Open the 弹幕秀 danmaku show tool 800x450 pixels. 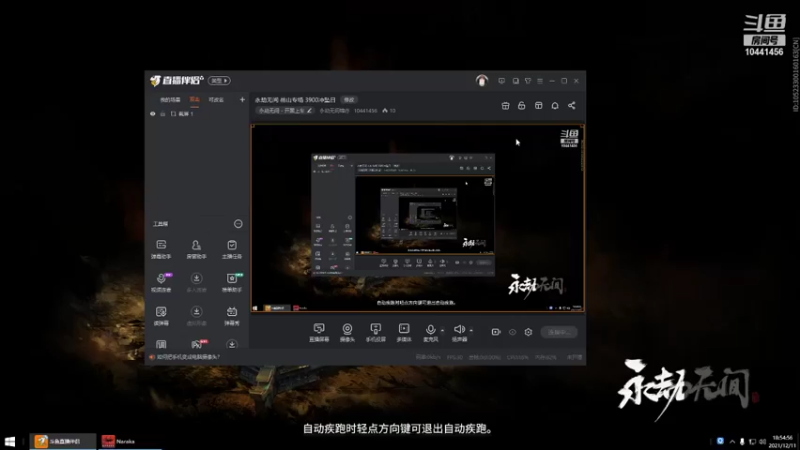tap(232, 316)
